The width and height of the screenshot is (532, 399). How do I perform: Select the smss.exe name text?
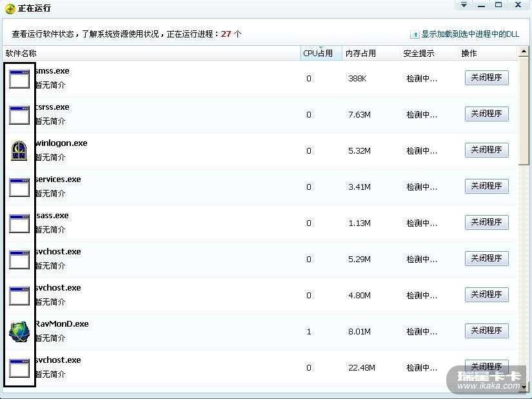pos(52,71)
